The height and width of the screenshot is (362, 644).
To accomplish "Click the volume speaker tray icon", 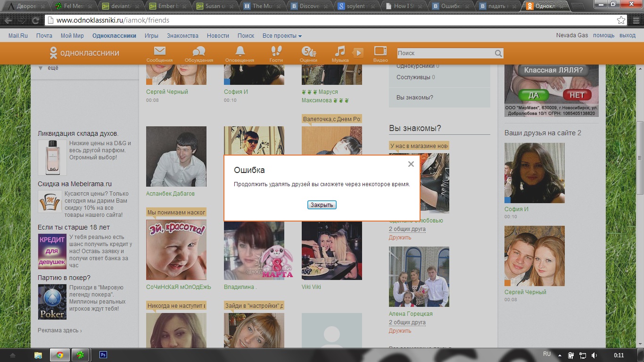I will click(x=594, y=355).
